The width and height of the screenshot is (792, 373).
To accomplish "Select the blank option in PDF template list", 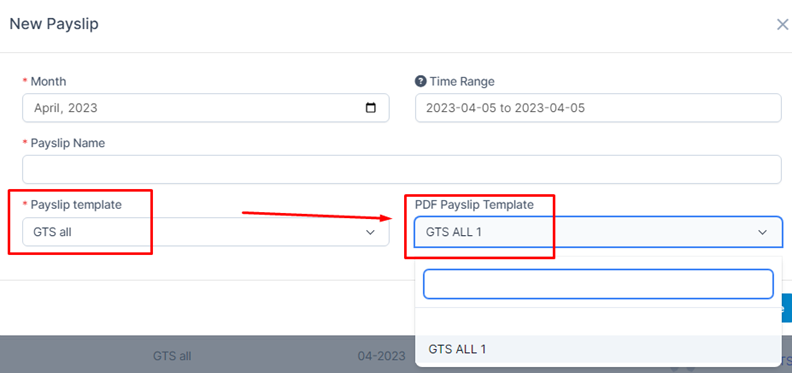I will (598, 322).
